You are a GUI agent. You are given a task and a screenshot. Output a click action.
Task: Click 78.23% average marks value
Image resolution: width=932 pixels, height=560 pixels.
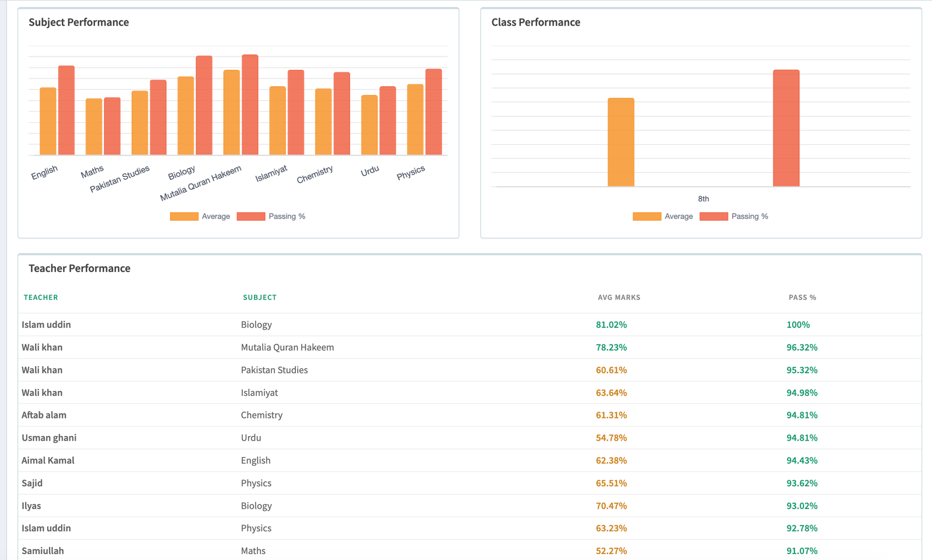click(612, 348)
